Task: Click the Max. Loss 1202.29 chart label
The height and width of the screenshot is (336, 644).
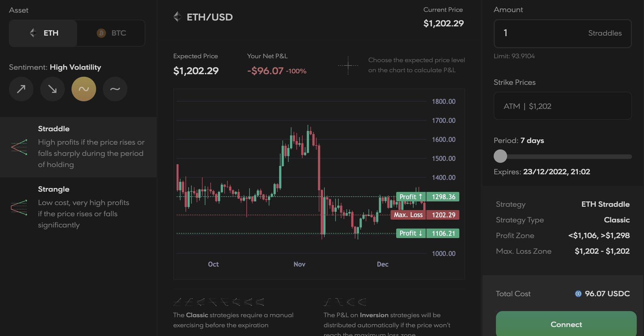Action: (425, 215)
